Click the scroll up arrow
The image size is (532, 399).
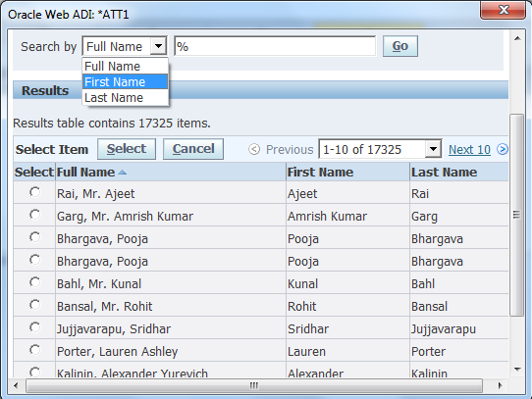click(x=517, y=38)
